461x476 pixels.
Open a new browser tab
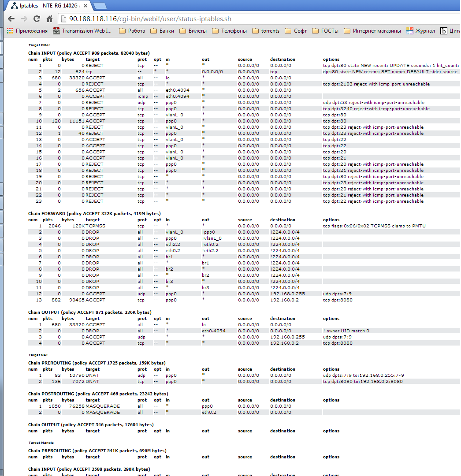point(100,6)
